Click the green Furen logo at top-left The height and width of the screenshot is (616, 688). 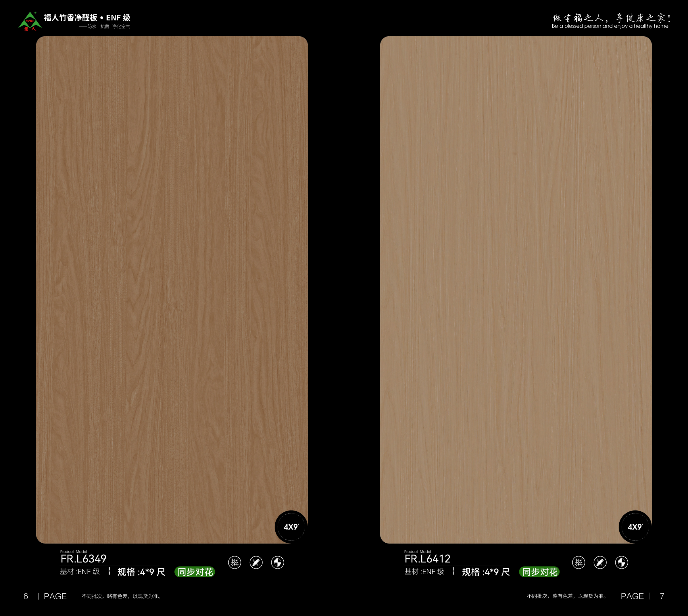tap(30, 21)
